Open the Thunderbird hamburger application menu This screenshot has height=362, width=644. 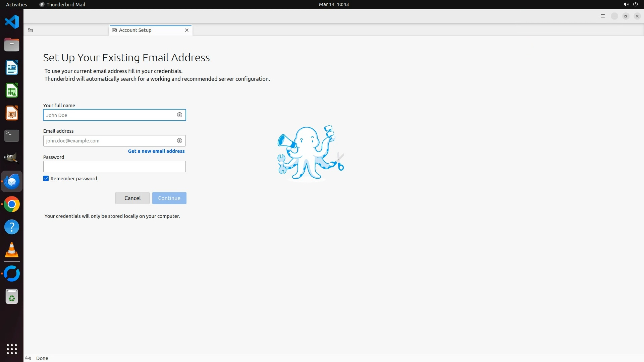(x=602, y=16)
